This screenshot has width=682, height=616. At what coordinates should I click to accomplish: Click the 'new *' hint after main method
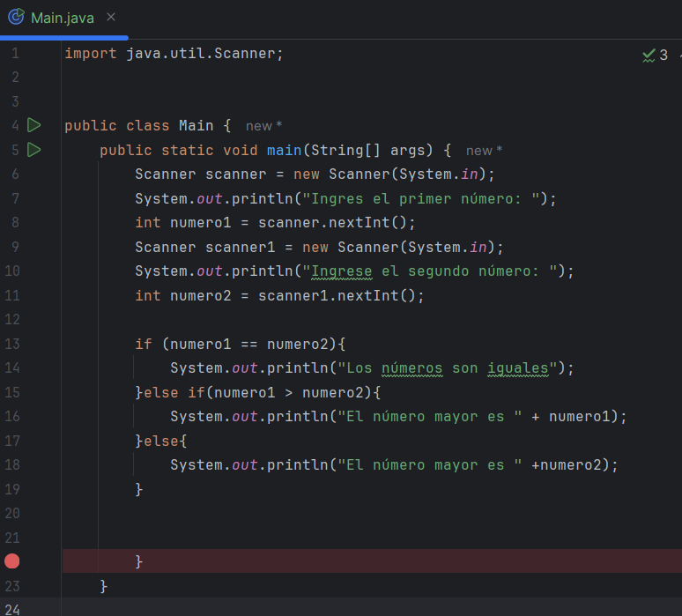484,151
